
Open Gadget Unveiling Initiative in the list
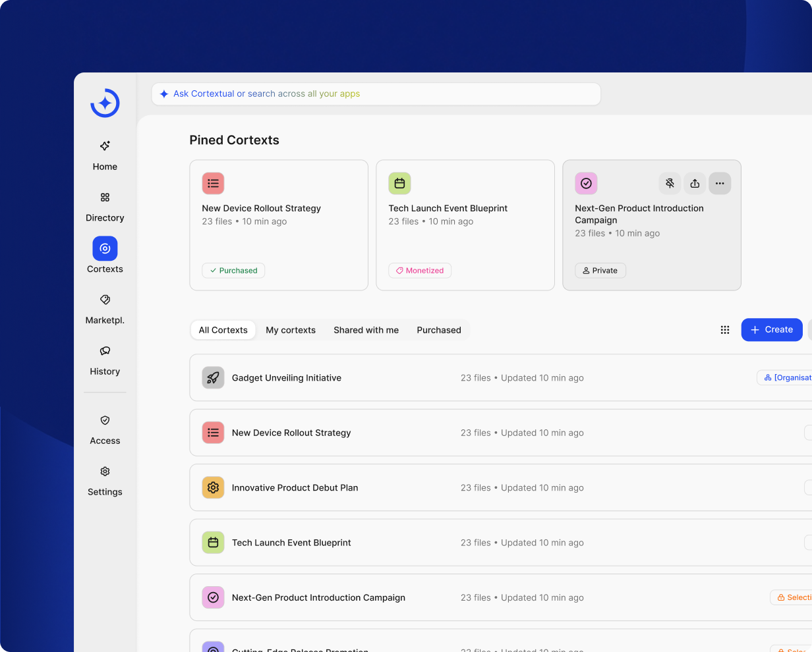point(287,378)
